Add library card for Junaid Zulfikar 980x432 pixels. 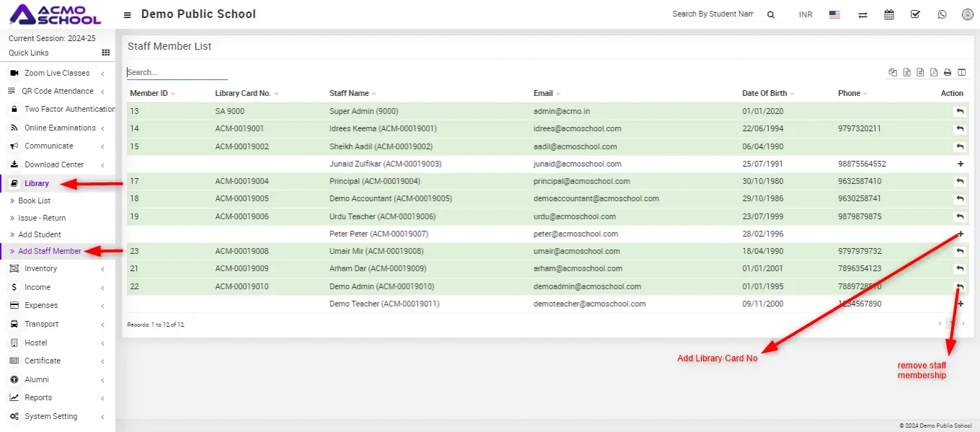coord(960,164)
